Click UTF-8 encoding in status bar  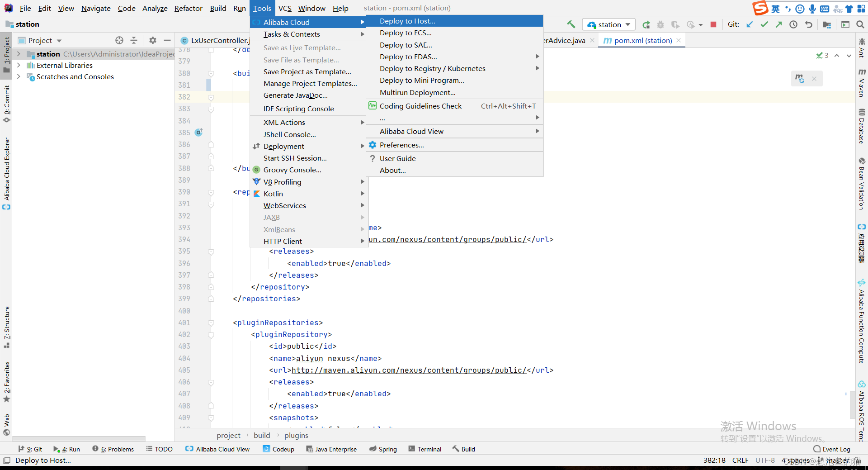pos(765,460)
